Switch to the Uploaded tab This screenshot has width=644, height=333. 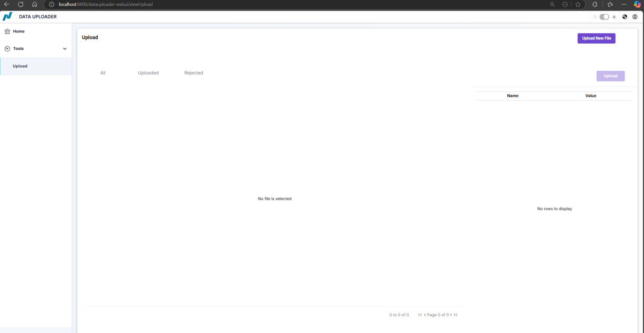(148, 73)
